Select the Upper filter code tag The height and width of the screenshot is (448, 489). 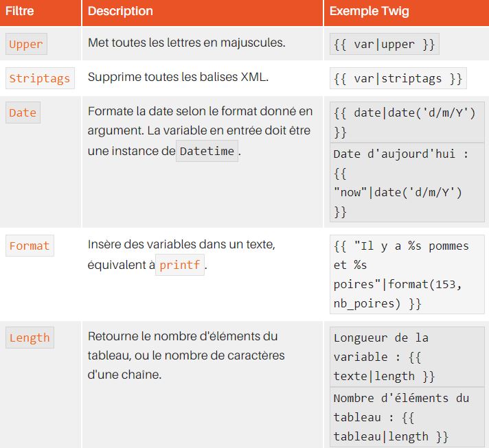[26, 45]
